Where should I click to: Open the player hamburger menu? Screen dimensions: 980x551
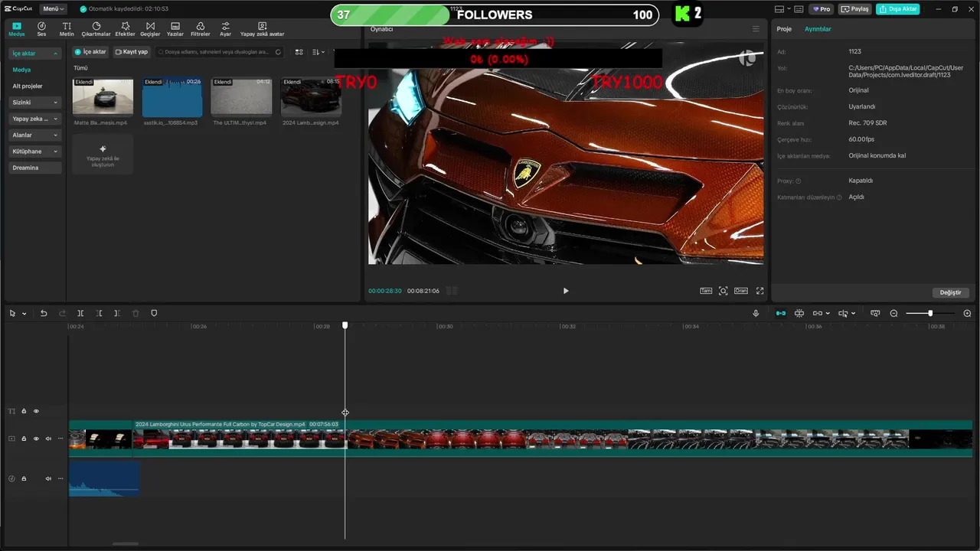(756, 29)
